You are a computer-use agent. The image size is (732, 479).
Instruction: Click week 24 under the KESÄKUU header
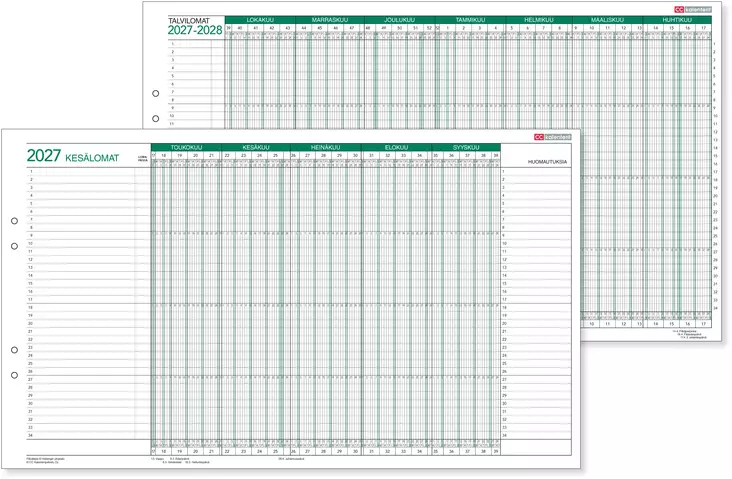tap(260, 155)
